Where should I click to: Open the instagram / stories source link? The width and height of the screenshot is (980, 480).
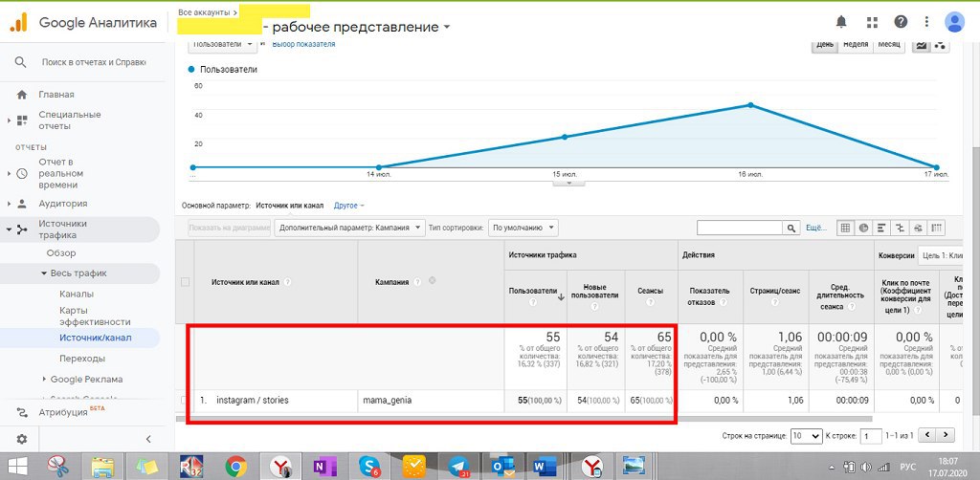coord(253,400)
